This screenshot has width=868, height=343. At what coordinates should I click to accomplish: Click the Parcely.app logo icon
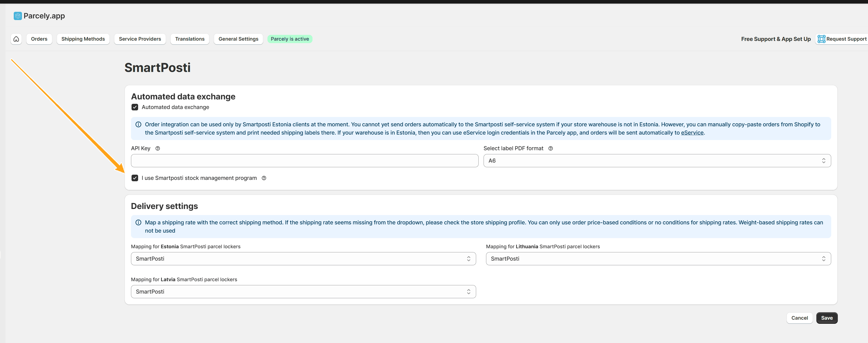click(18, 16)
